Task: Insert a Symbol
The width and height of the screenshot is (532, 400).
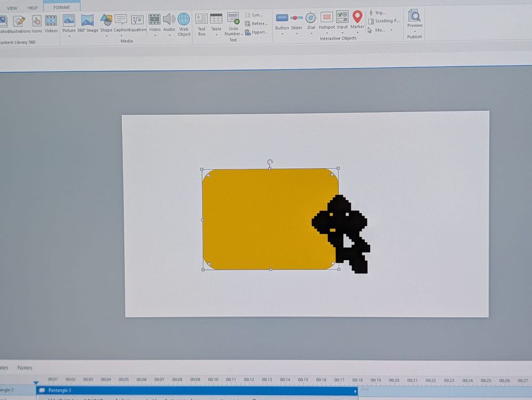Action: 254,15
